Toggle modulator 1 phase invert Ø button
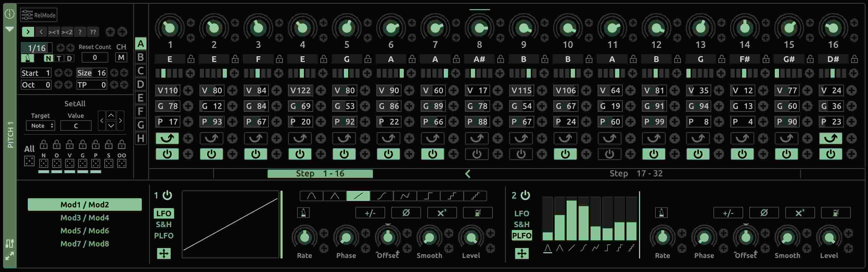The width and height of the screenshot is (868, 272). coord(406,213)
